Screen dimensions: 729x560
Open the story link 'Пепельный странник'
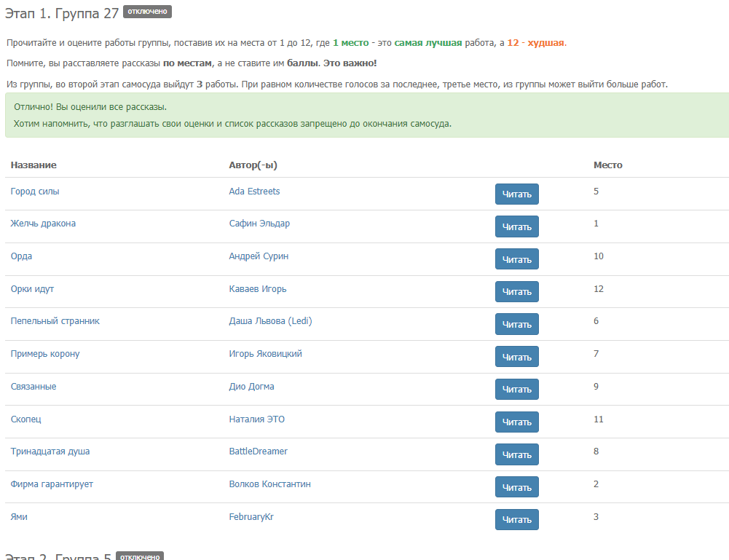coord(55,321)
